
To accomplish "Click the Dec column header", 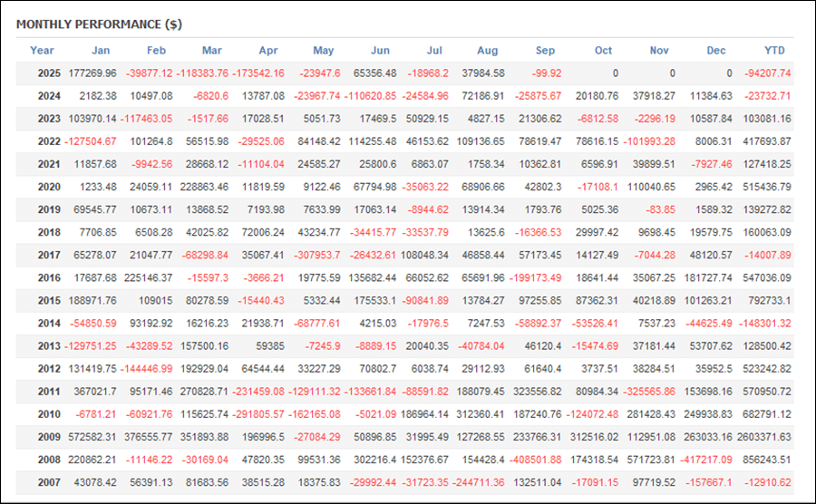I will tap(716, 51).
